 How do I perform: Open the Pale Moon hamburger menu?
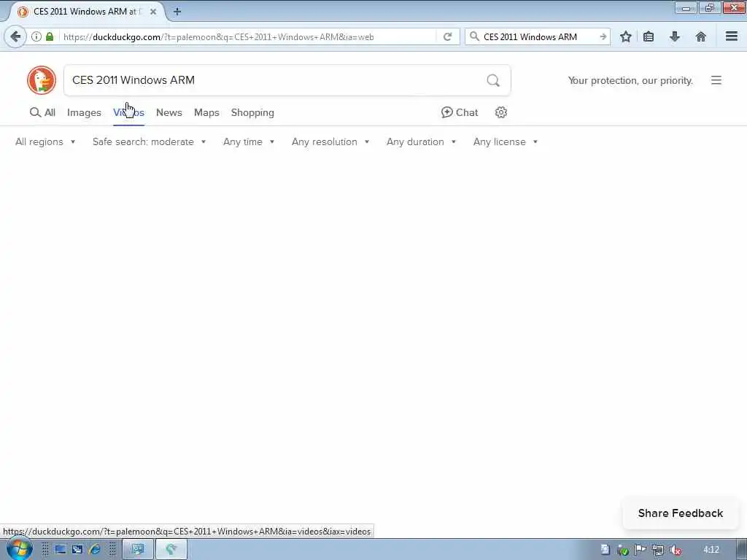(x=731, y=36)
